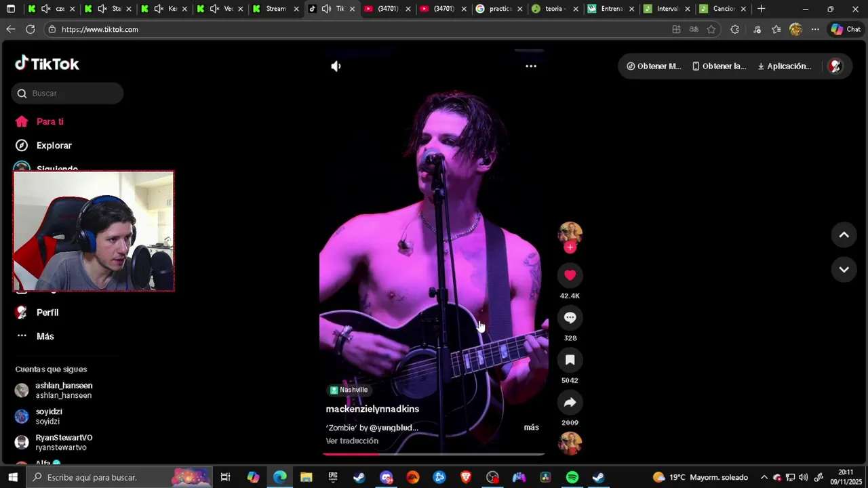Open browser settings three-dot menu
This screenshot has width=868, height=488.
coord(815,29)
